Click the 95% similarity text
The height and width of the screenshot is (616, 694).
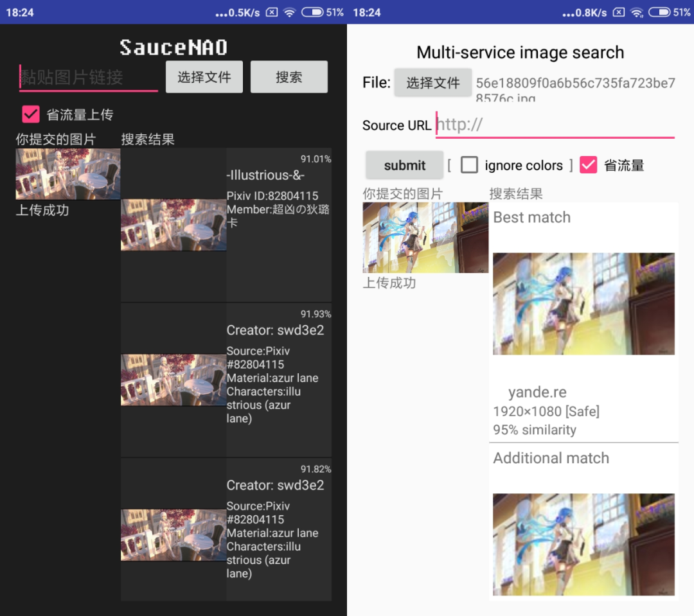point(535,430)
